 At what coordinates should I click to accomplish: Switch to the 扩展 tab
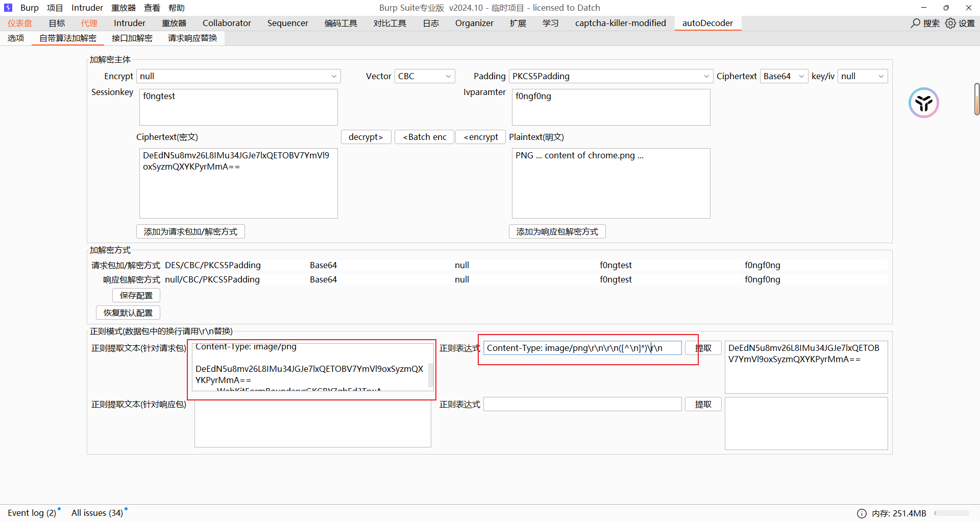[x=518, y=23]
